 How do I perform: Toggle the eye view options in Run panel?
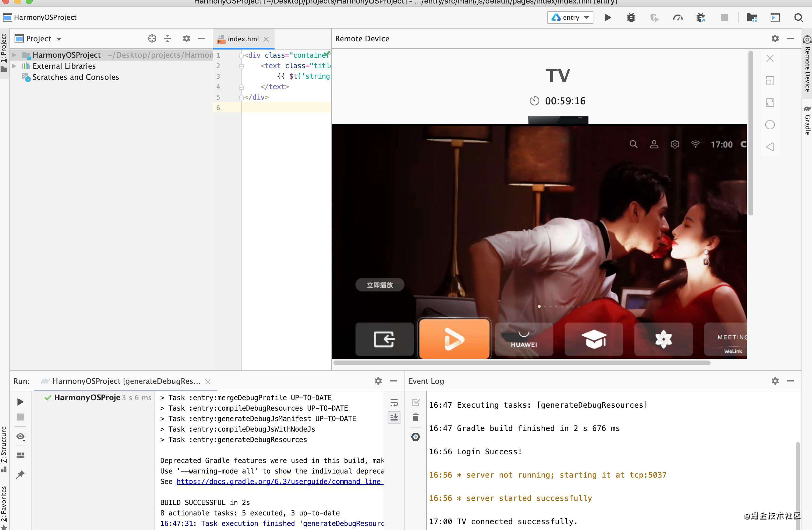pos(21,437)
